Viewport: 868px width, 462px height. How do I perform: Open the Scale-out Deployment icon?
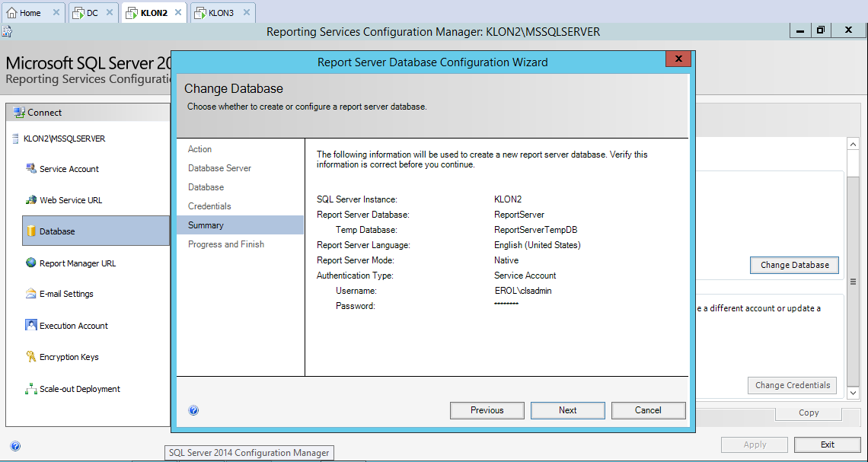31,389
